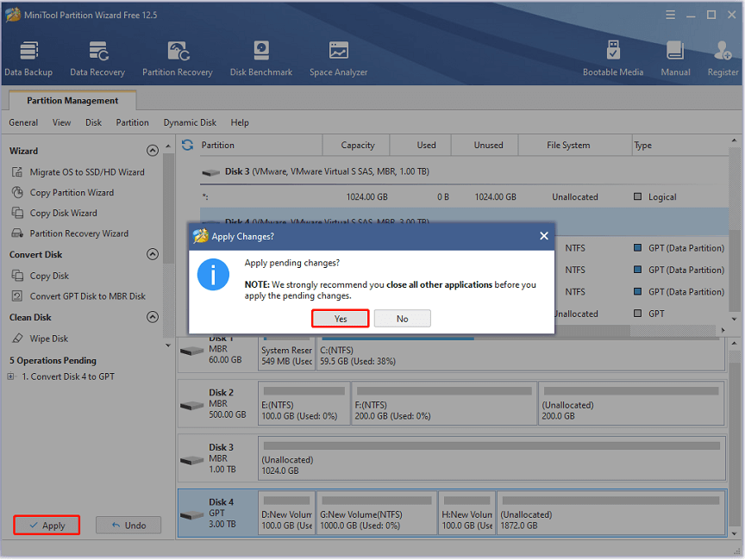Screen dimensions: 745x560
Task: Click the info icon in the dialog
Action: [x=213, y=274]
